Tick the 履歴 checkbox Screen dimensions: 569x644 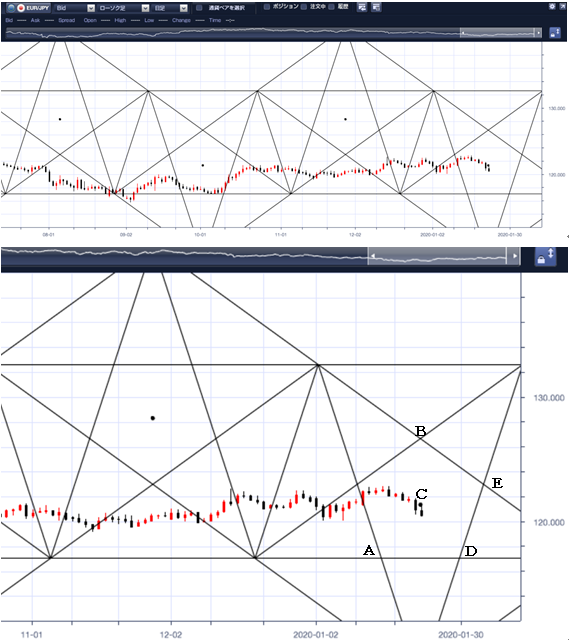pos(331,7)
